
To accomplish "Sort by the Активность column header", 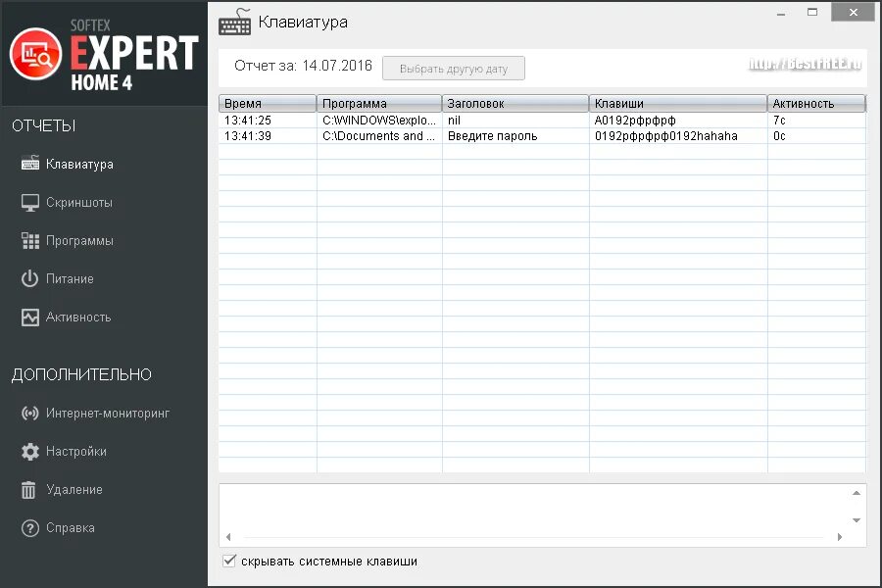I will pyautogui.click(x=816, y=104).
